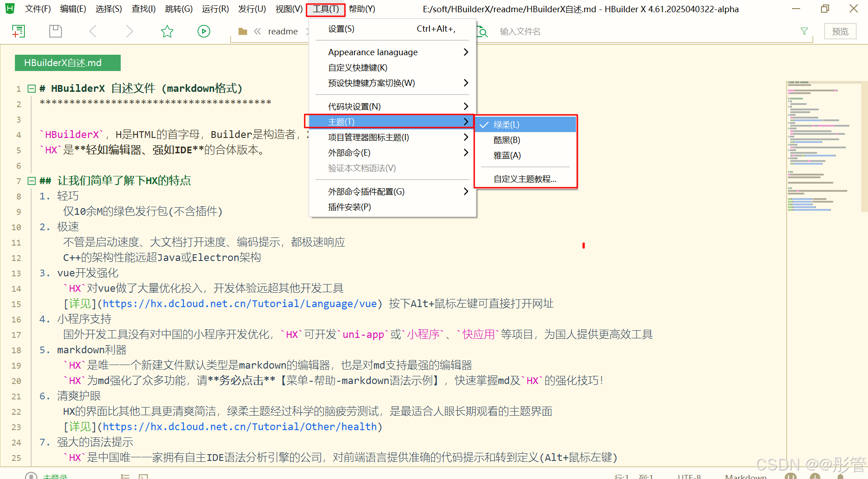Click the 详见 link text on line 23
The image size is (868, 479).
pyautogui.click(x=80, y=427)
